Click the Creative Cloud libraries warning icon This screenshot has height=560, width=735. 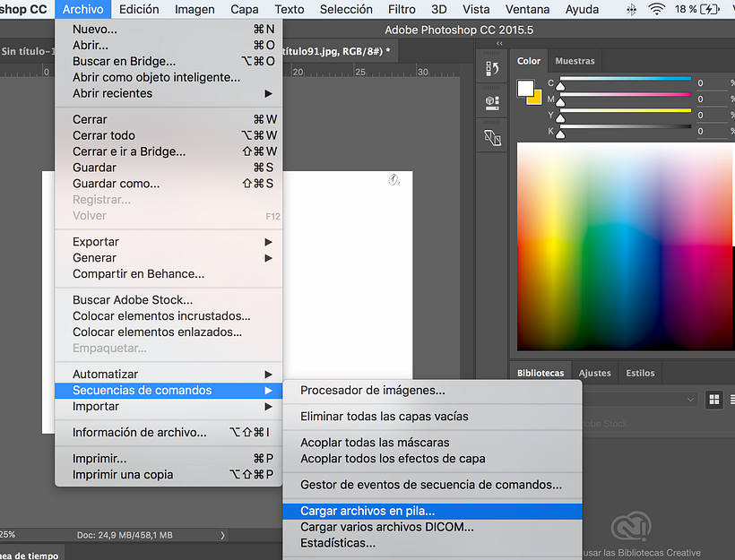coord(631,527)
